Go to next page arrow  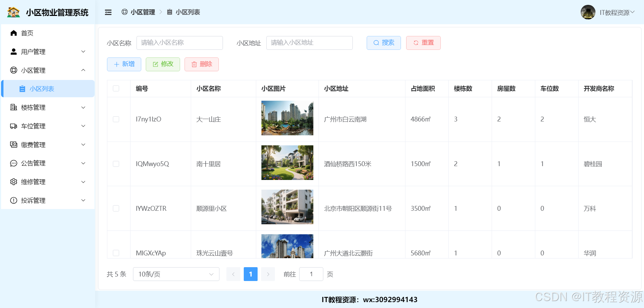click(268, 274)
